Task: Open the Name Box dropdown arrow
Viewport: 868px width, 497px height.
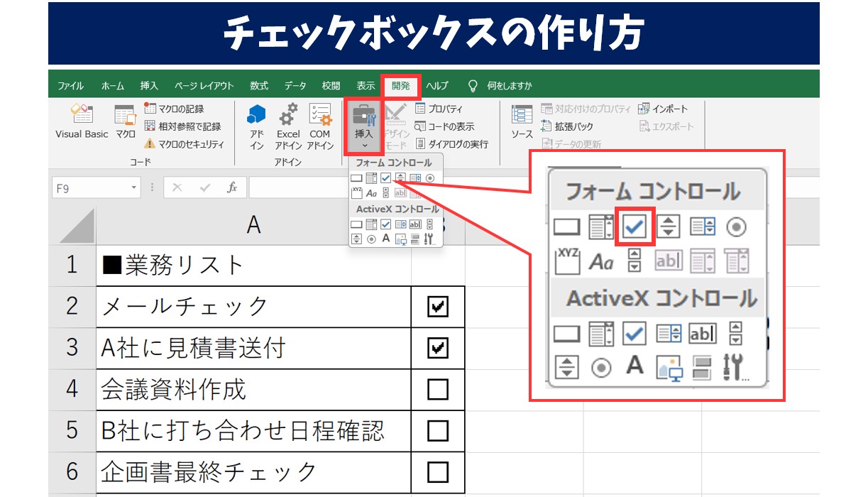Action: (x=134, y=187)
